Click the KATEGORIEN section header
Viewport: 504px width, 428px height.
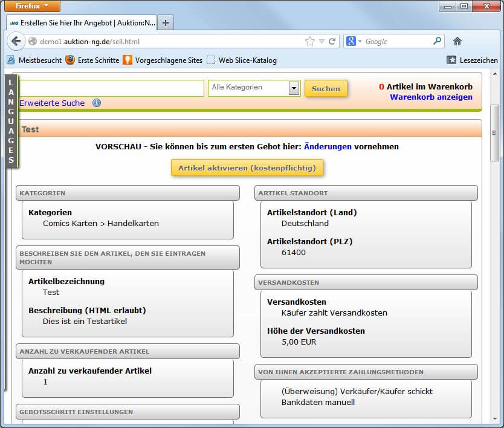(x=128, y=193)
